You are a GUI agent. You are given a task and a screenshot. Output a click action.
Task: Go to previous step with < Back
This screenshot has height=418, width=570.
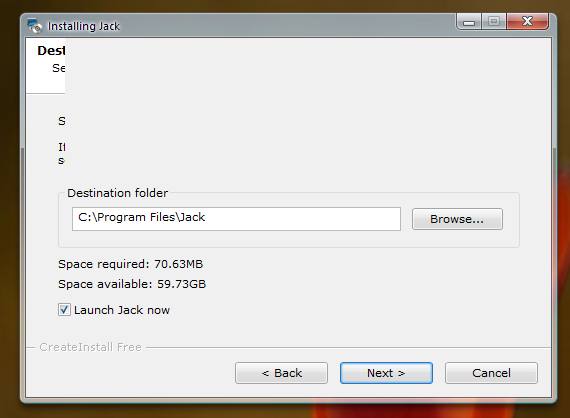click(x=281, y=373)
